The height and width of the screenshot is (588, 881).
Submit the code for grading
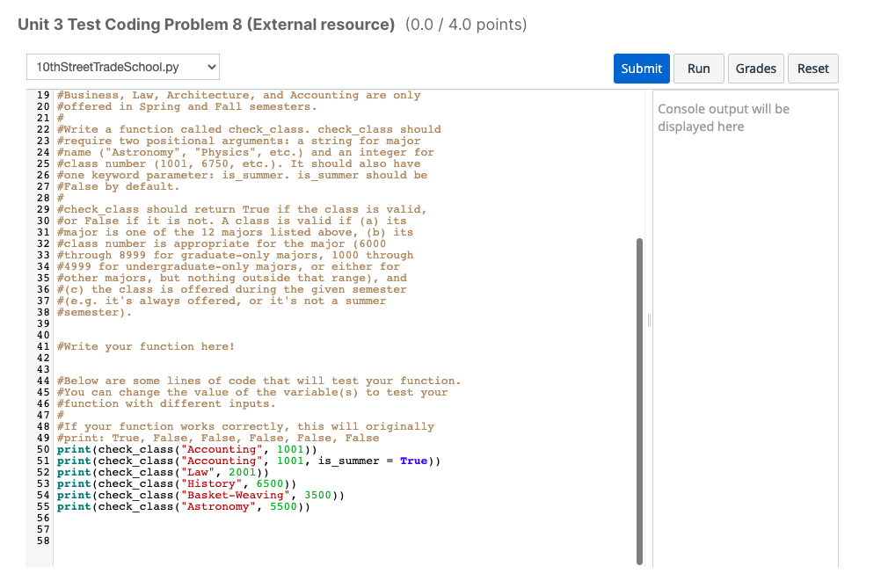[x=641, y=69]
